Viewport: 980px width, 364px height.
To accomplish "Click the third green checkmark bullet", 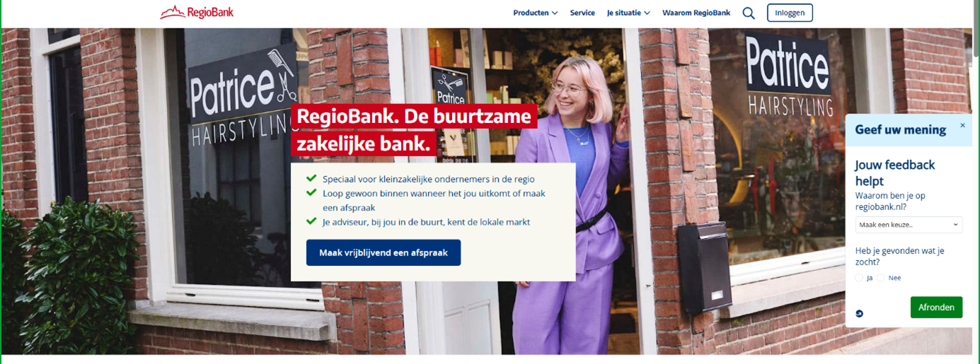I will 311,221.
